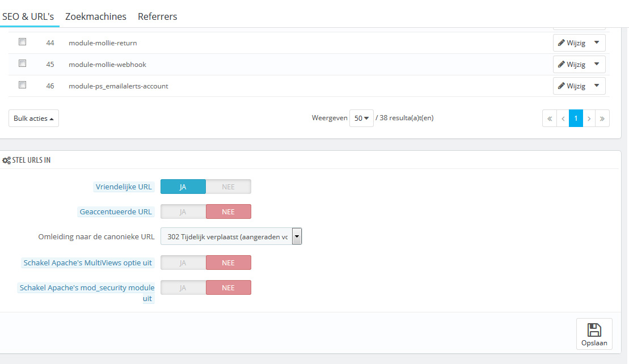Viewport: 629px width, 364px height.
Task: Check the box for row 44
Action: pyautogui.click(x=23, y=42)
